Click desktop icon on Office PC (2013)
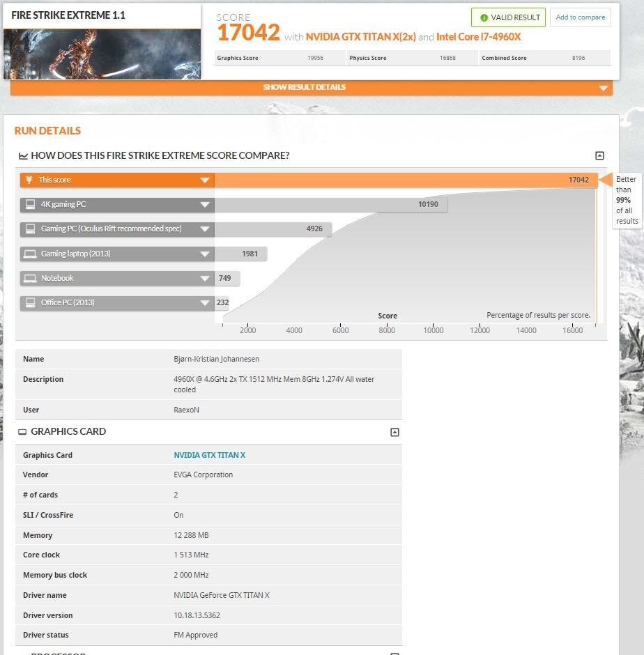 [x=30, y=302]
